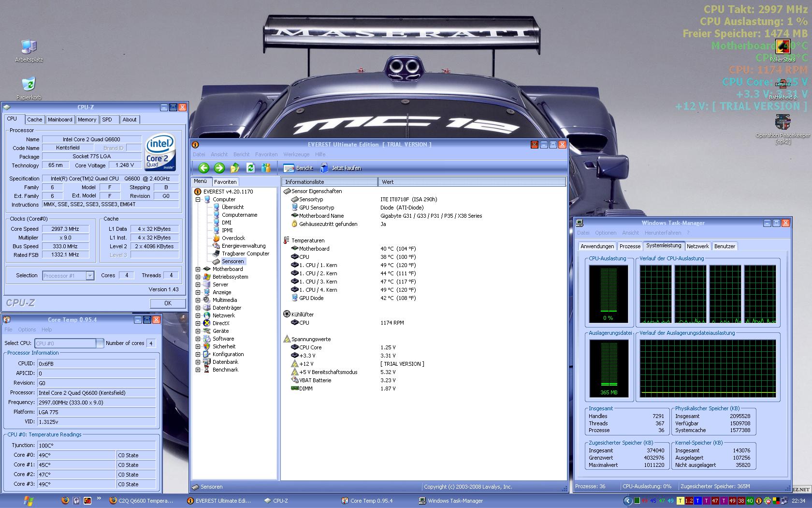Switch to EVEREST Ultimate Edition taskbar button
This screenshot has width=812, height=508.
click(x=219, y=501)
